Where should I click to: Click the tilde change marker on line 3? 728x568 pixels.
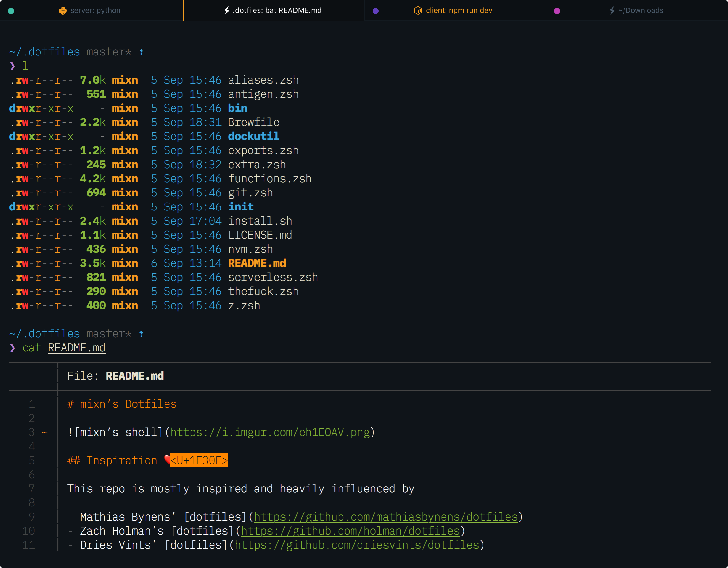point(45,433)
